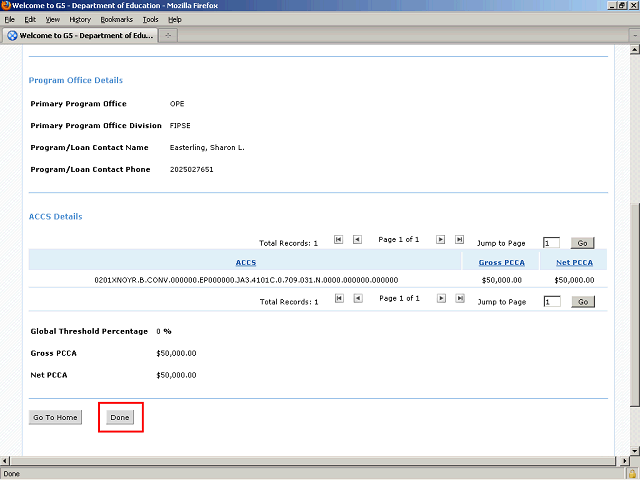The height and width of the screenshot is (480, 640).
Task: Open the Help menu
Action: (175, 20)
